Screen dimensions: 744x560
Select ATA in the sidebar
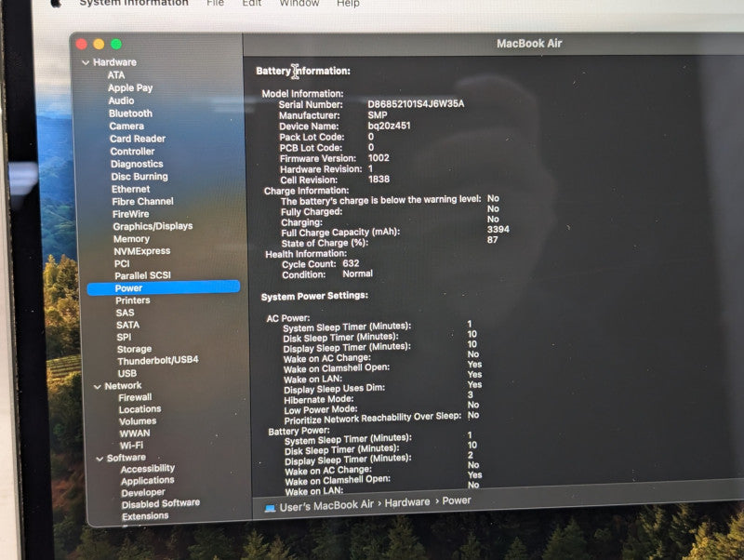pyautogui.click(x=115, y=75)
